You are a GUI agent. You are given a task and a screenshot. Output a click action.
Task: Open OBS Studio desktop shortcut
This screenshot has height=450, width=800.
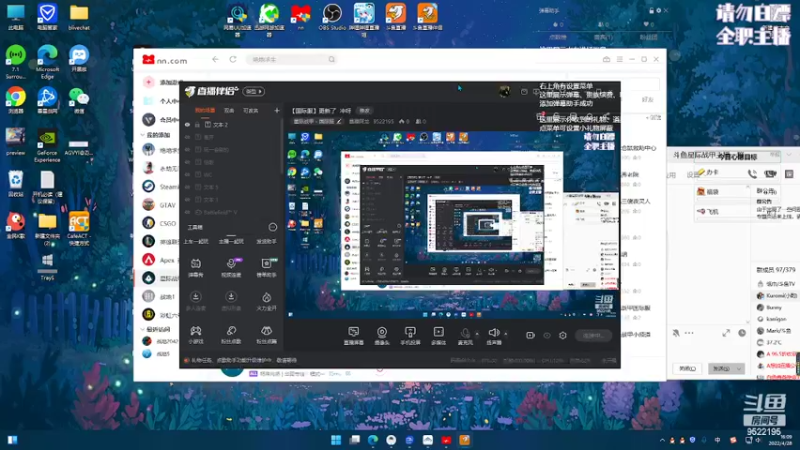332,17
